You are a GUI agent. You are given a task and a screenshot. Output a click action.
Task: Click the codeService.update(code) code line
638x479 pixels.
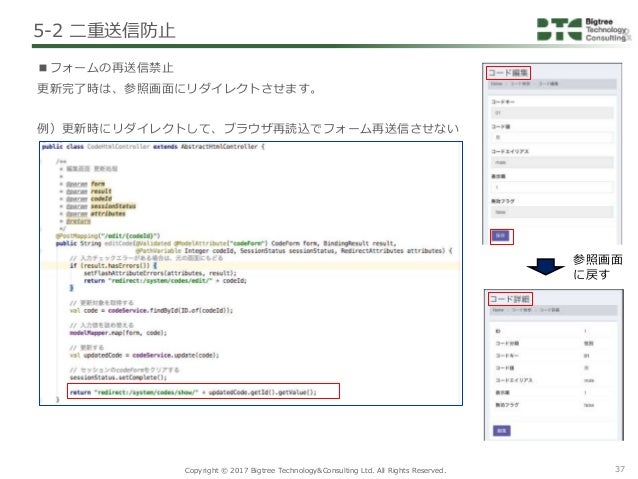coord(144,355)
